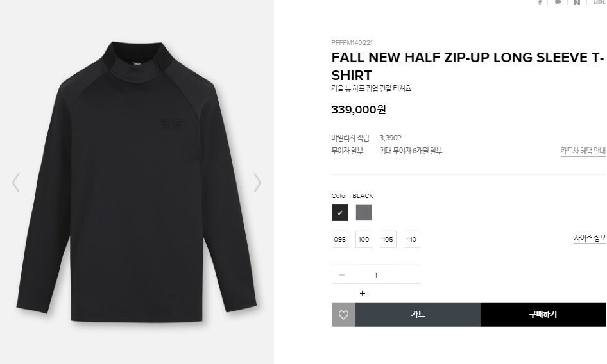The width and height of the screenshot is (607, 364).
Task: Add product to wishlist heart icon
Action: pyautogui.click(x=343, y=315)
